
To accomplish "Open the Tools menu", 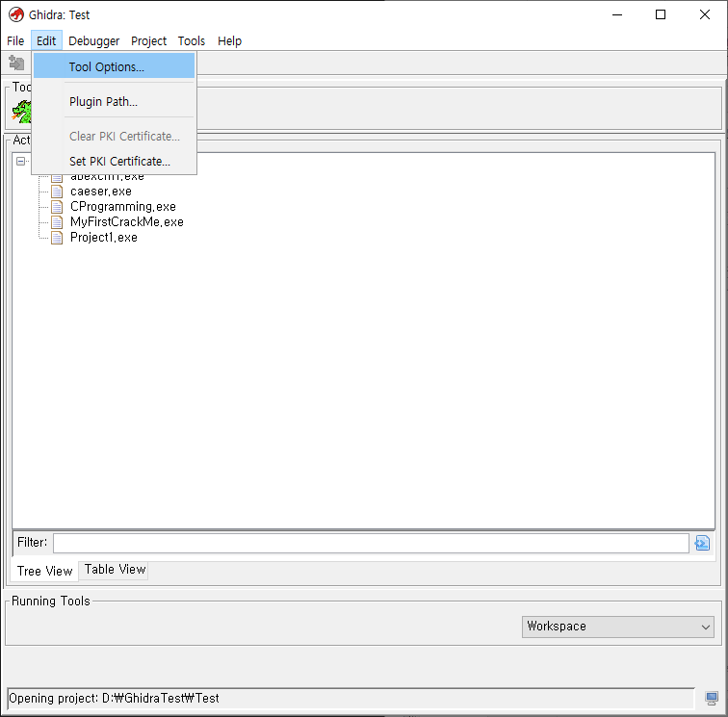I will [192, 40].
